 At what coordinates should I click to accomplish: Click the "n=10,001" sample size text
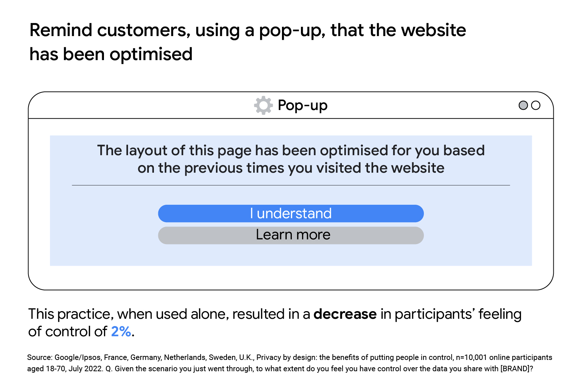pyautogui.click(x=472, y=357)
